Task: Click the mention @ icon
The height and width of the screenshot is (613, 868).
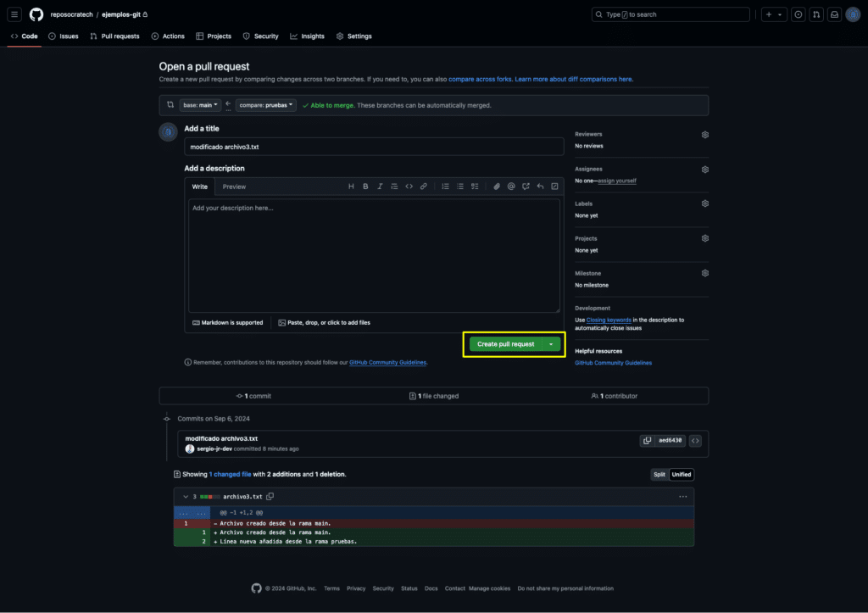Action: pyautogui.click(x=511, y=187)
